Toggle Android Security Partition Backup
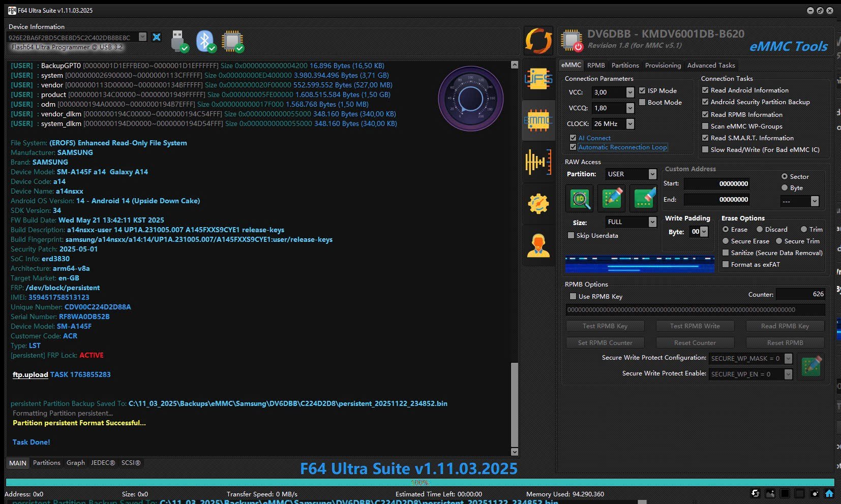This screenshot has width=841, height=504. point(705,102)
